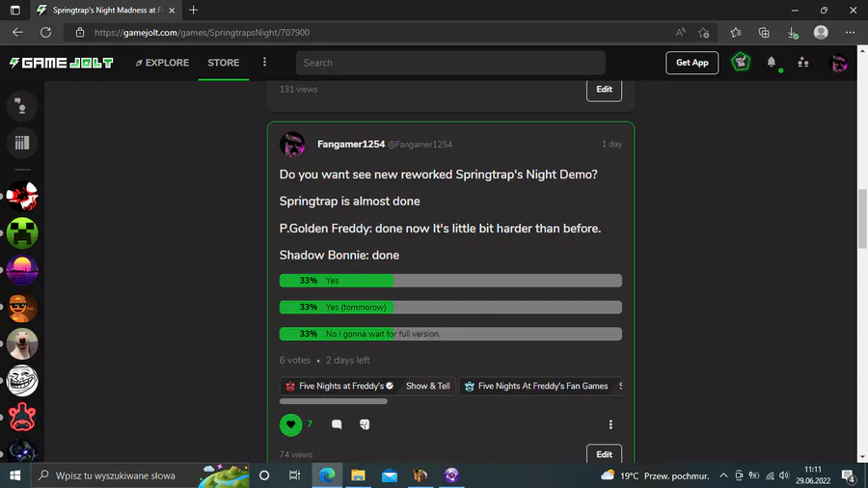The image size is (868, 488).
Task: Open the Show & Tell channel tag
Action: [x=428, y=386]
